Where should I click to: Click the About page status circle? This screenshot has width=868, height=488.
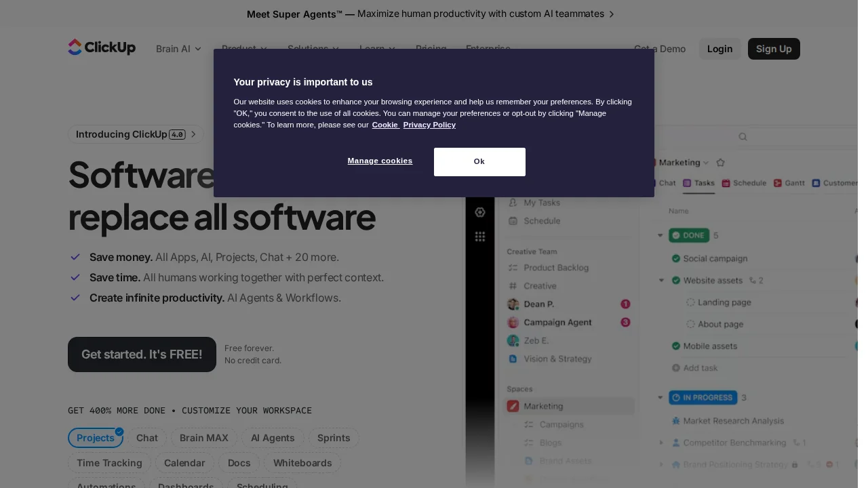pos(690,324)
